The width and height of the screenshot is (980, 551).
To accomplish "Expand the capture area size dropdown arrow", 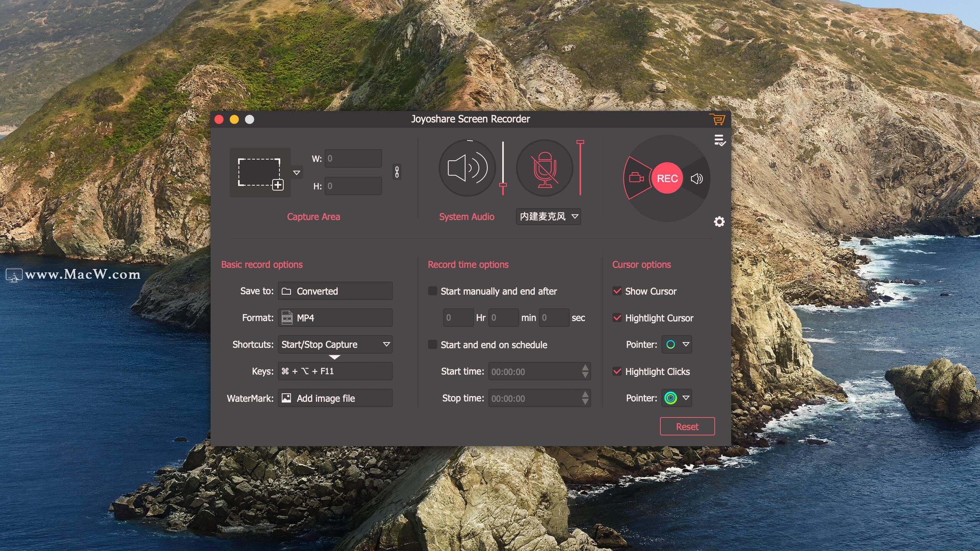I will (x=297, y=173).
